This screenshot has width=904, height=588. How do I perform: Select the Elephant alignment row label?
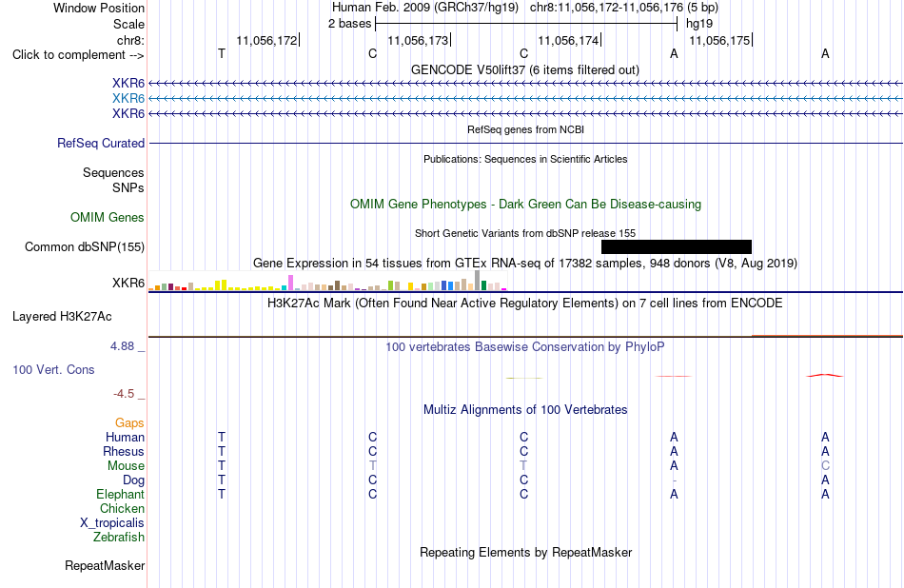121,495
